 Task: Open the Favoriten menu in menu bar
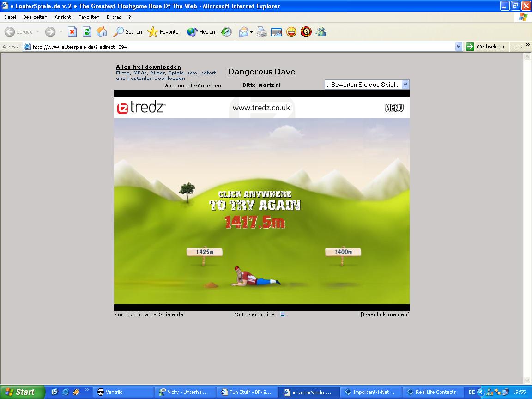[89, 17]
